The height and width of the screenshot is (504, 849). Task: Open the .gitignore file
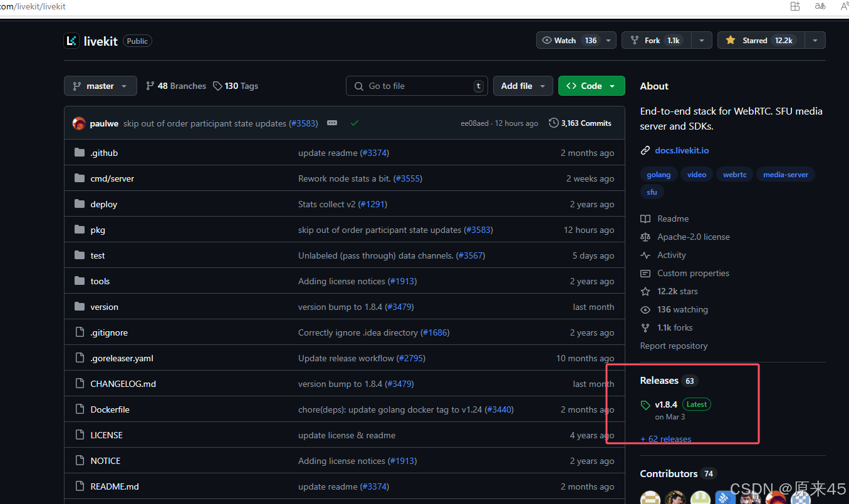click(x=109, y=332)
